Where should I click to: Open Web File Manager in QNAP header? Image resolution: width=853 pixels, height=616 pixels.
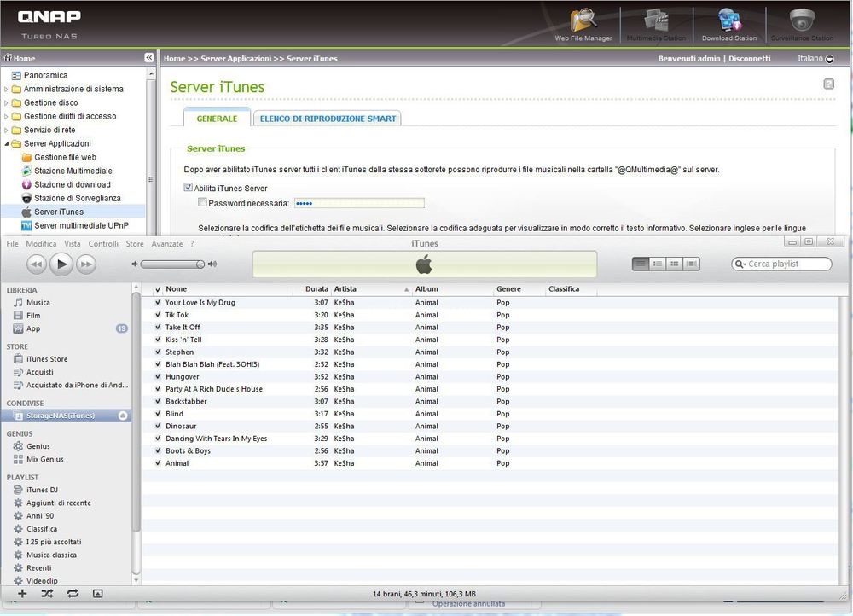(x=583, y=25)
